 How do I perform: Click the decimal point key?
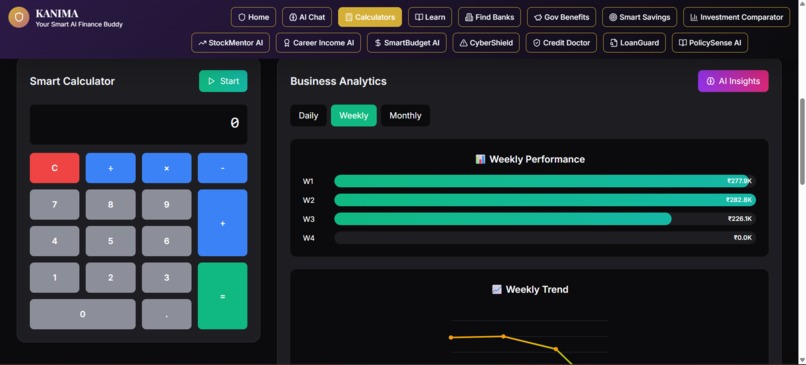pyautogui.click(x=167, y=314)
